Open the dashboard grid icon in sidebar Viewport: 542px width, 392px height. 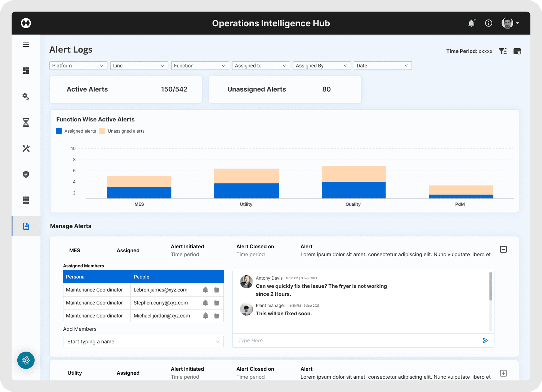26,71
